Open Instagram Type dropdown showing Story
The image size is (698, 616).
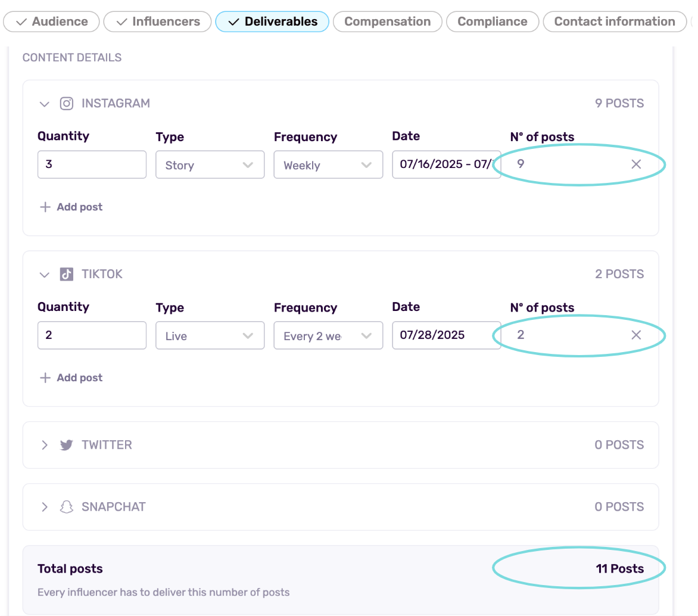(210, 165)
